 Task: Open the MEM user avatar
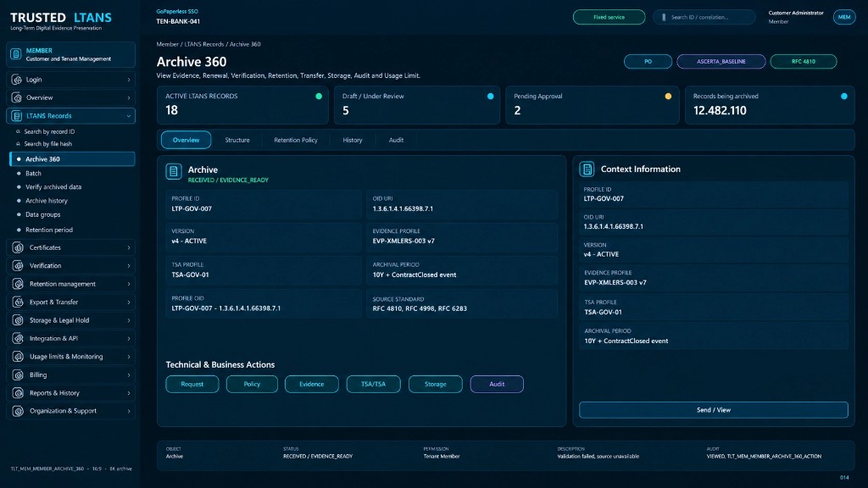pyautogui.click(x=844, y=17)
